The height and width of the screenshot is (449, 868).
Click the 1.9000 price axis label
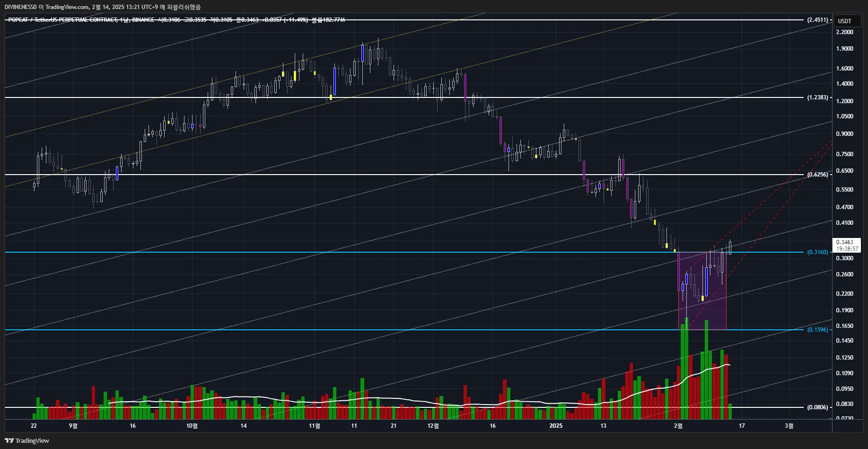pos(845,49)
